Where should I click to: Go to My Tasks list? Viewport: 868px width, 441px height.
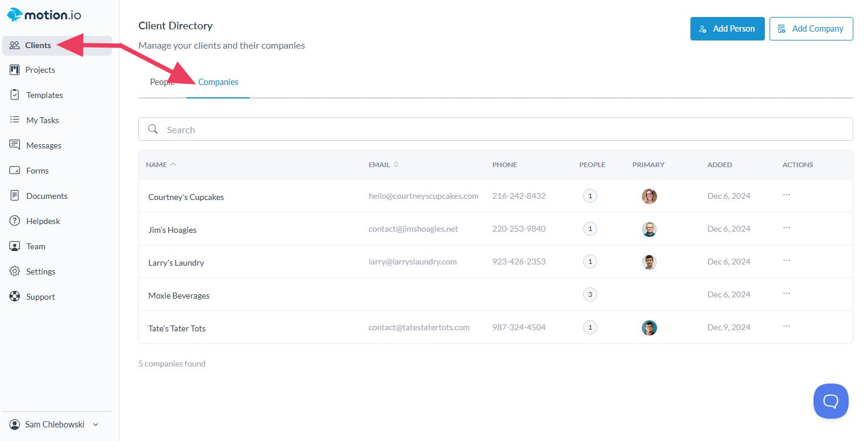pos(42,120)
